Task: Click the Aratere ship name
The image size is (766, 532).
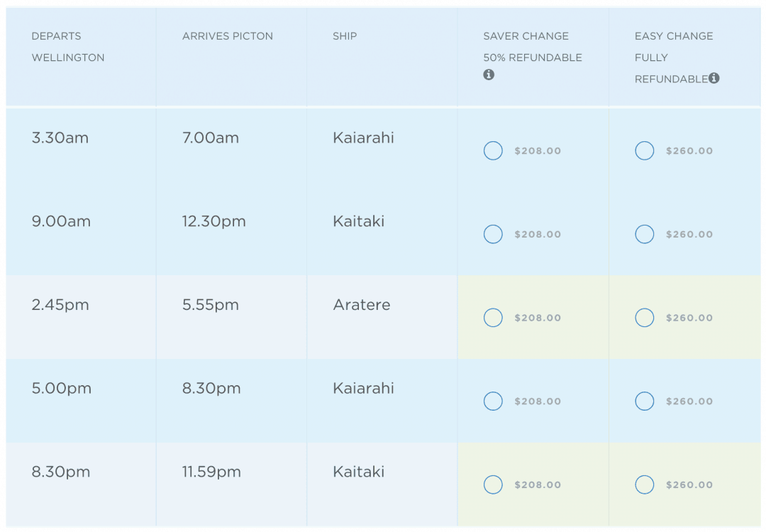Action: click(362, 305)
